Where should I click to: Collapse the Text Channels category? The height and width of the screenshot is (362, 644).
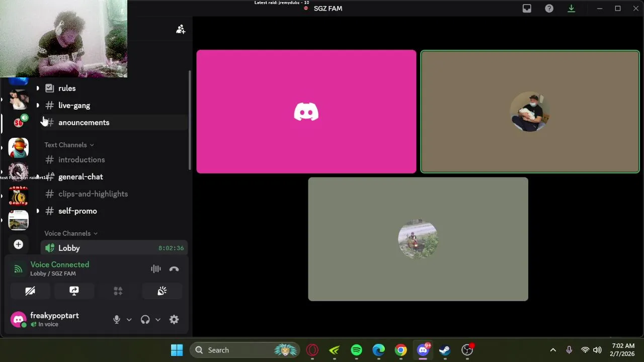tap(69, 145)
